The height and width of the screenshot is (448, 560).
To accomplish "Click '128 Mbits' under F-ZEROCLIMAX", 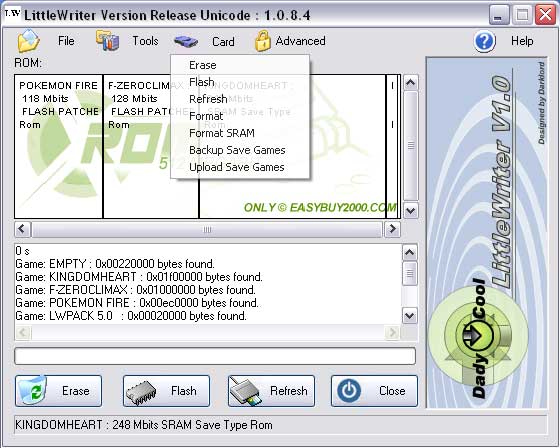I will (x=134, y=99).
